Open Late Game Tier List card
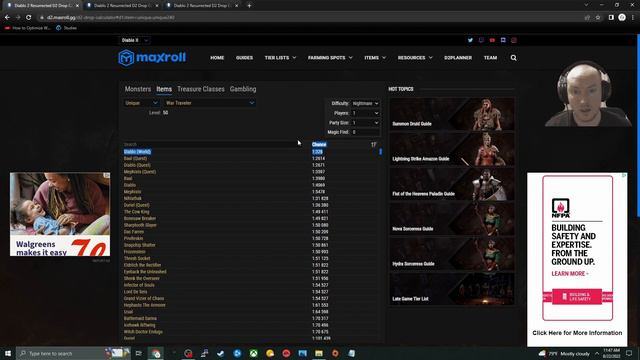 tap(452, 289)
